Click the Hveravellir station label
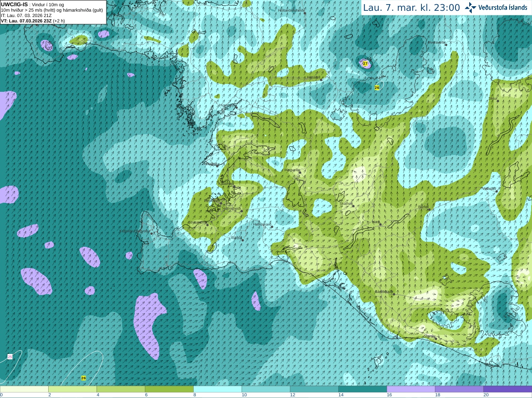Screen dimensions: 532x398 [x=436, y=42]
